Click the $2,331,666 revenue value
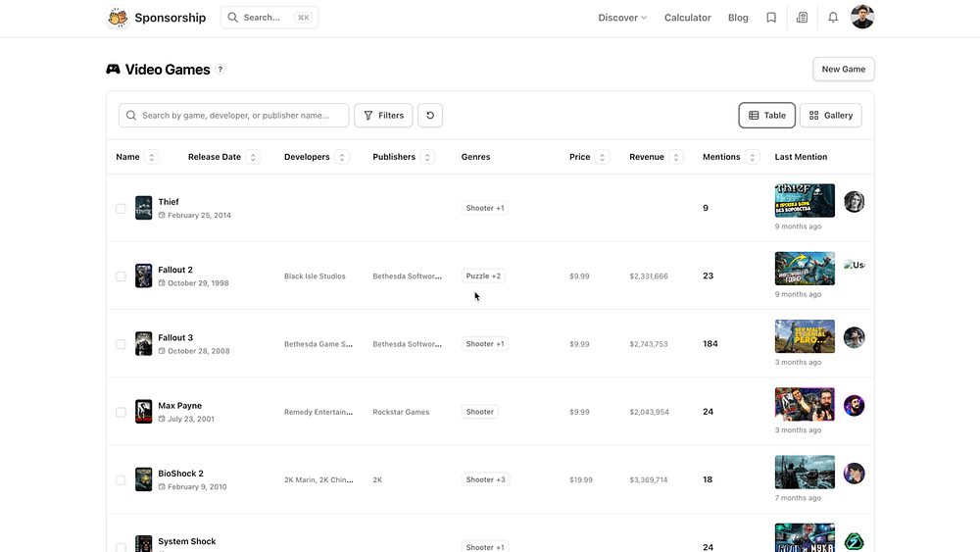The height and width of the screenshot is (552, 980). pos(649,276)
